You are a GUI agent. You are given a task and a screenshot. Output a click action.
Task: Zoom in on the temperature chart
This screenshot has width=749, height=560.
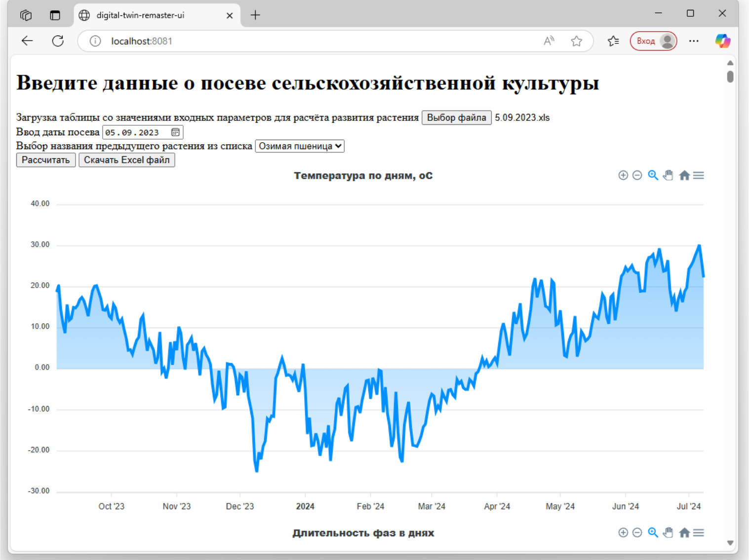point(623,176)
